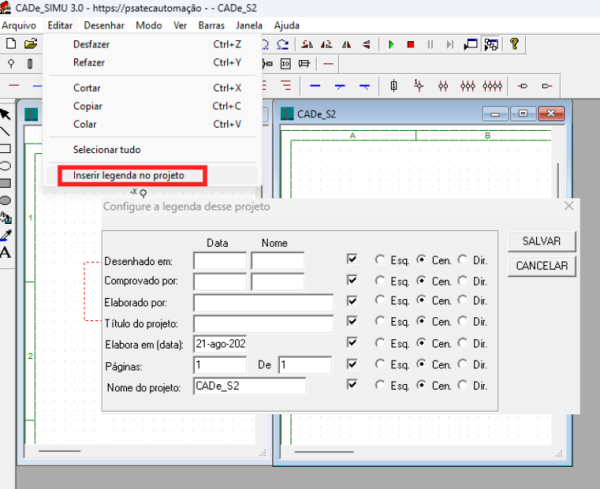Toggle the Páginas row checkbox
The width and height of the screenshot is (600, 489).
coord(352,363)
